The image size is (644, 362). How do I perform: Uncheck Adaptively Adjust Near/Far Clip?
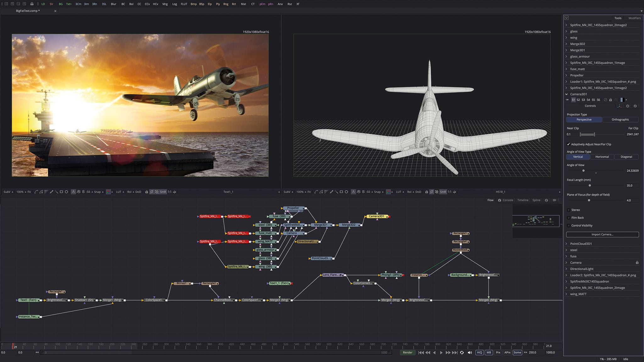[x=569, y=144]
